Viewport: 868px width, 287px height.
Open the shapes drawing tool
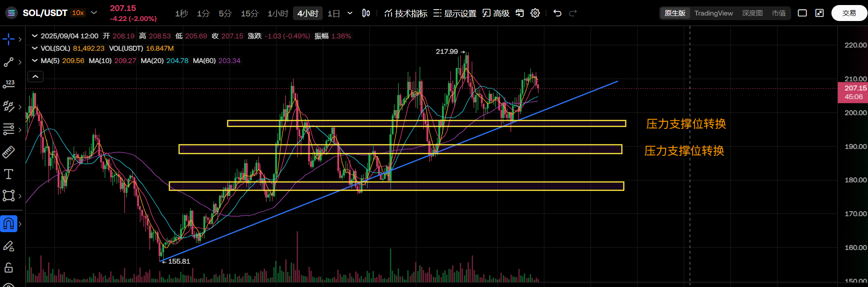9,196
